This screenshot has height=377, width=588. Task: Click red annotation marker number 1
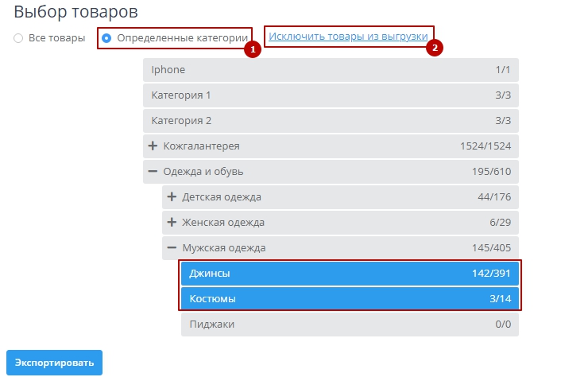252,49
